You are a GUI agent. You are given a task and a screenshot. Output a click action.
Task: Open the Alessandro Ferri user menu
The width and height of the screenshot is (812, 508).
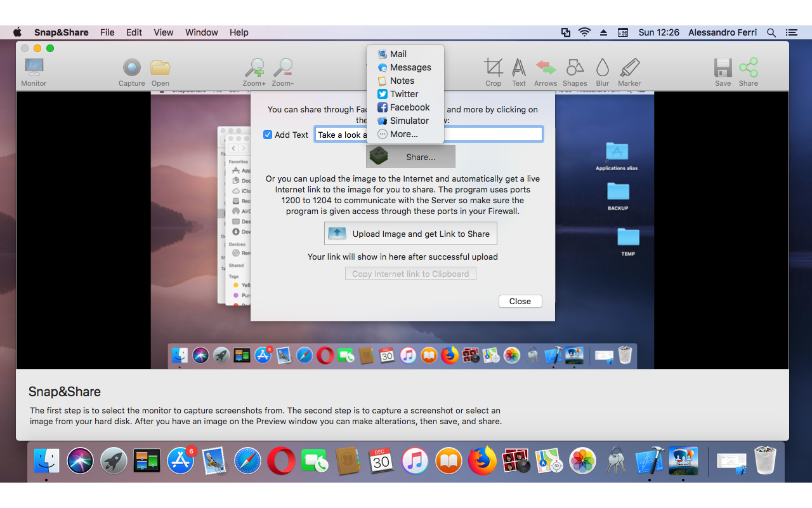click(723, 32)
